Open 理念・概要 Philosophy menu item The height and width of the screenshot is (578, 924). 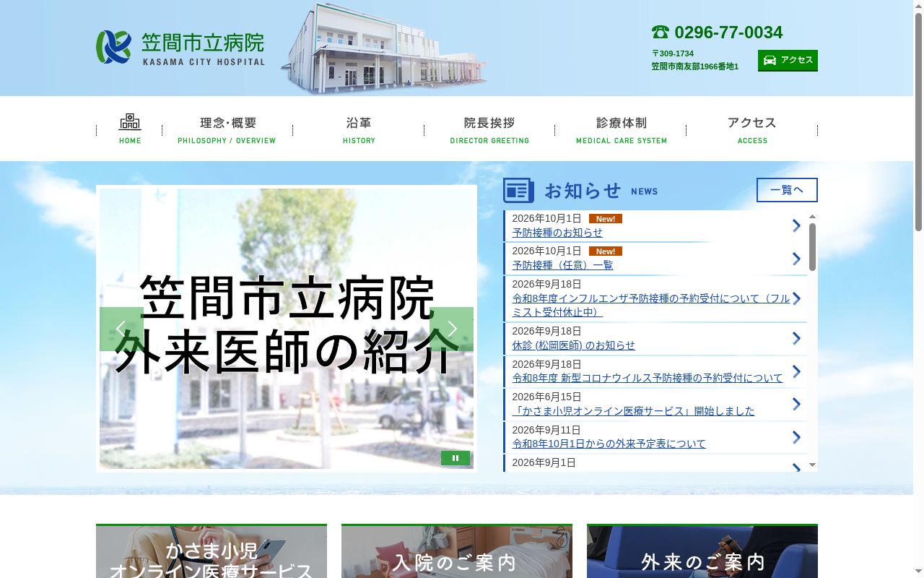click(227, 129)
